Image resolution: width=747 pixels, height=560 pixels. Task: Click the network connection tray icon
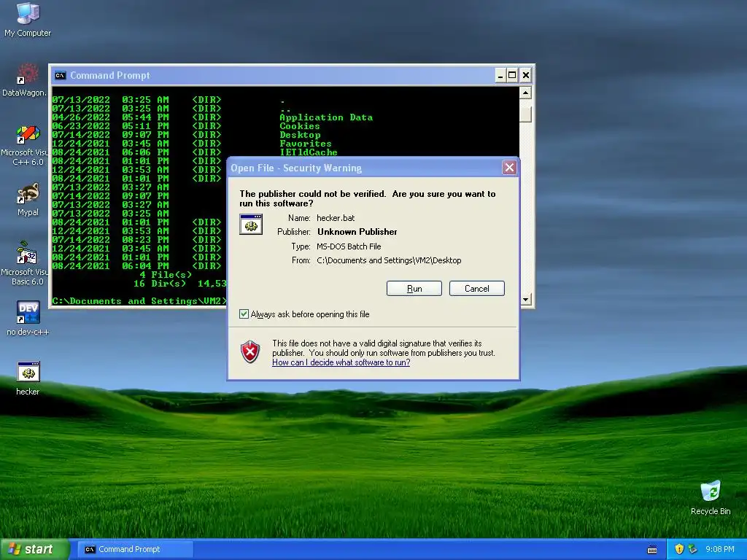693,549
